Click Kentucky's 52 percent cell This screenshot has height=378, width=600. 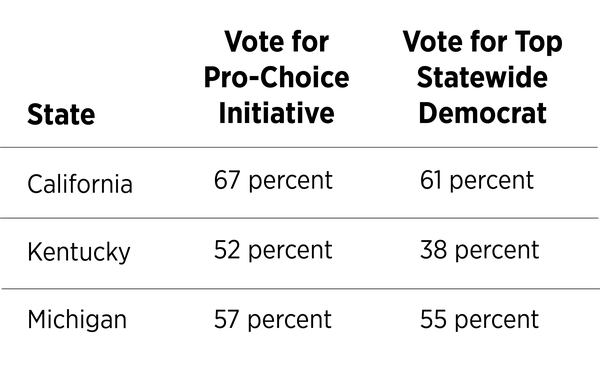tap(273, 250)
